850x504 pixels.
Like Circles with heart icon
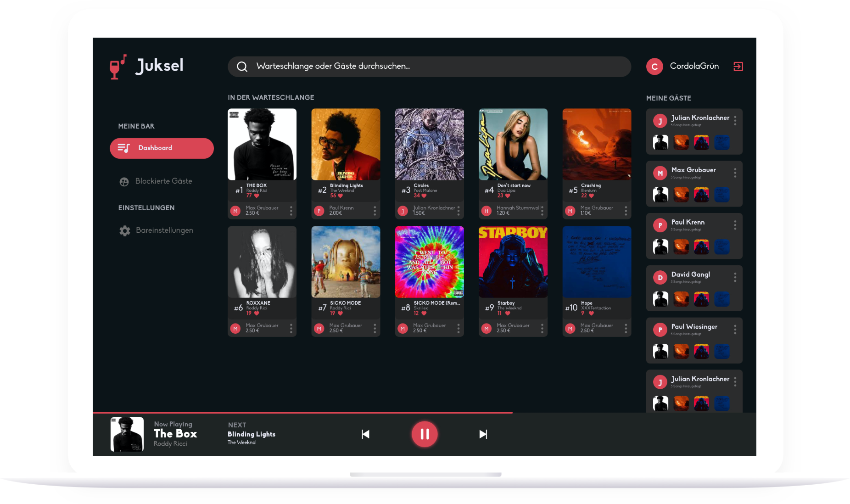click(x=424, y=196)
